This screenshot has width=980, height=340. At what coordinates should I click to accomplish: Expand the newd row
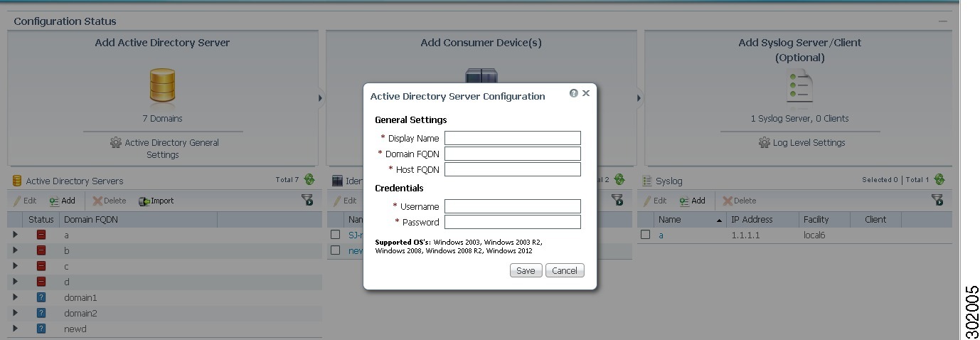coord(15,329)
